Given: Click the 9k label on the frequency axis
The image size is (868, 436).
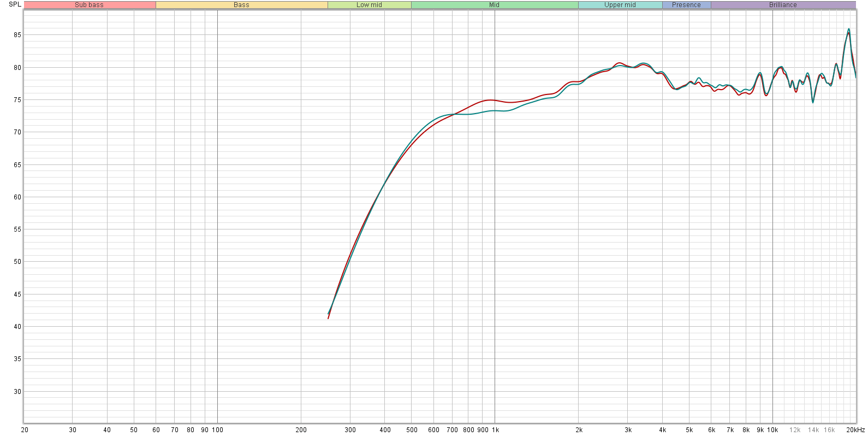Looking at the screenshot, I should 760,430.
